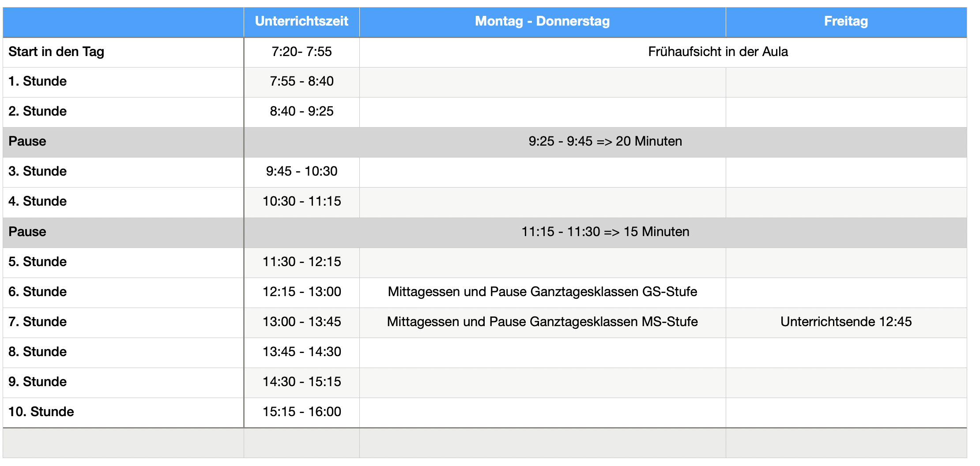Select the Mittagessen Ganztagesklassen MS-Stufe cell
The image size is (980, 466).
click(543, 323)
